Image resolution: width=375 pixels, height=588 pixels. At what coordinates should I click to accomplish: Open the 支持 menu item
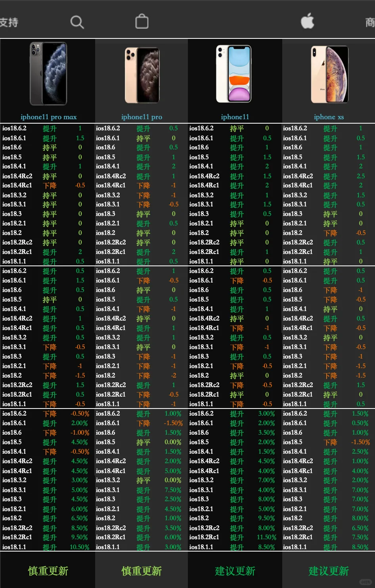pos(9,22)
